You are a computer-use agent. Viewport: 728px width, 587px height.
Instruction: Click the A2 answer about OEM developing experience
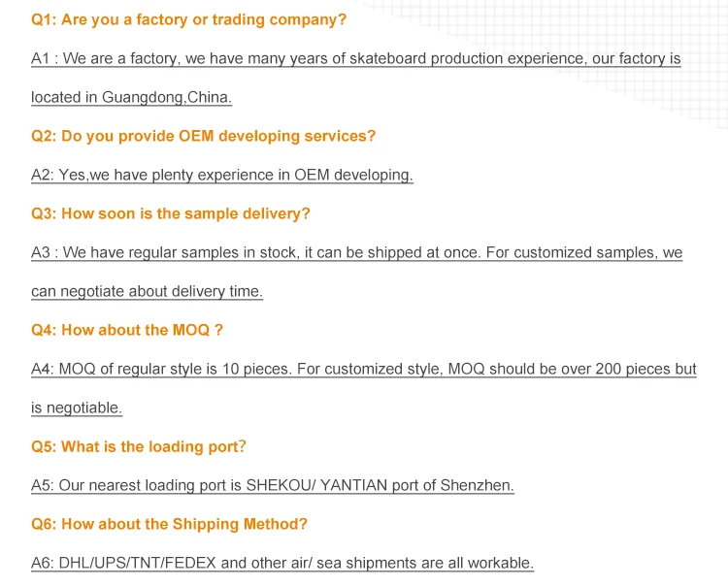221,175
